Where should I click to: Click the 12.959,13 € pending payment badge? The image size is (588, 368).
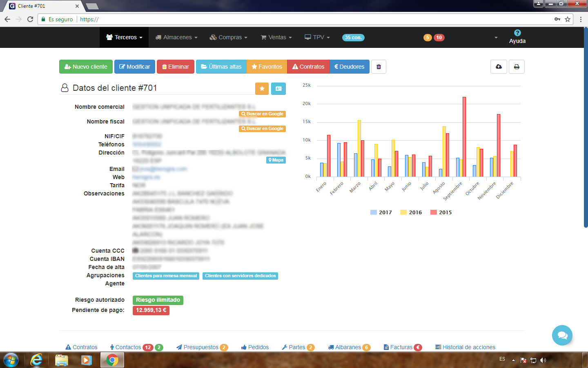coord(151,310)
